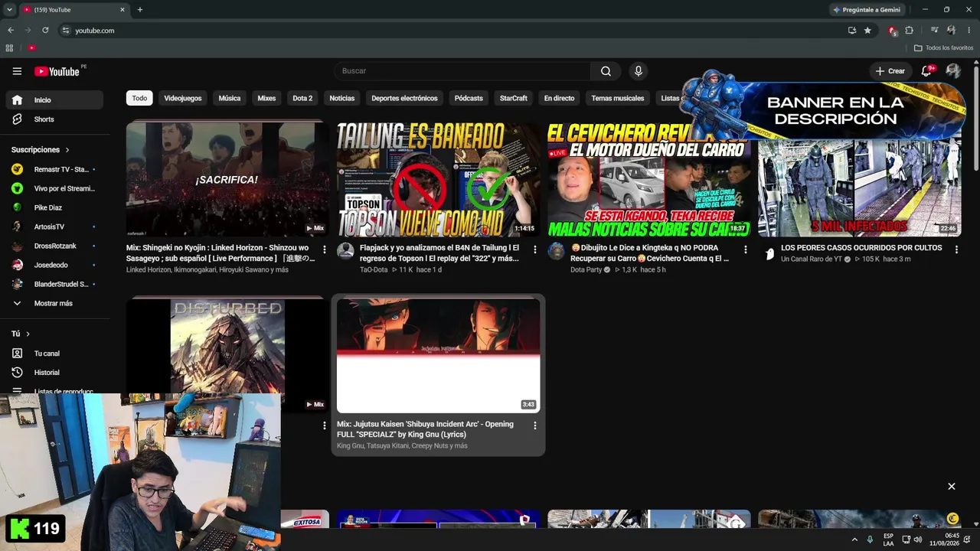The height and width of the screenshot is (551, 980).
Task: Open the red extension icon in toolbar
Action: (x=892, y=31)
